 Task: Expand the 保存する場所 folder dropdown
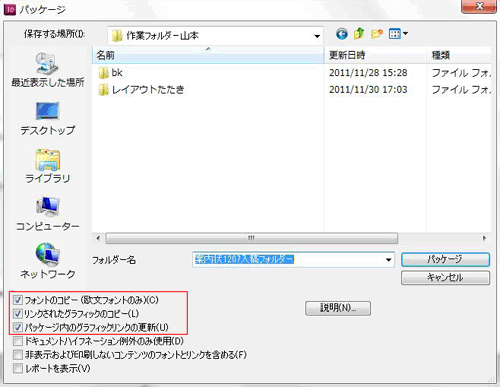(x=317, y=36)
